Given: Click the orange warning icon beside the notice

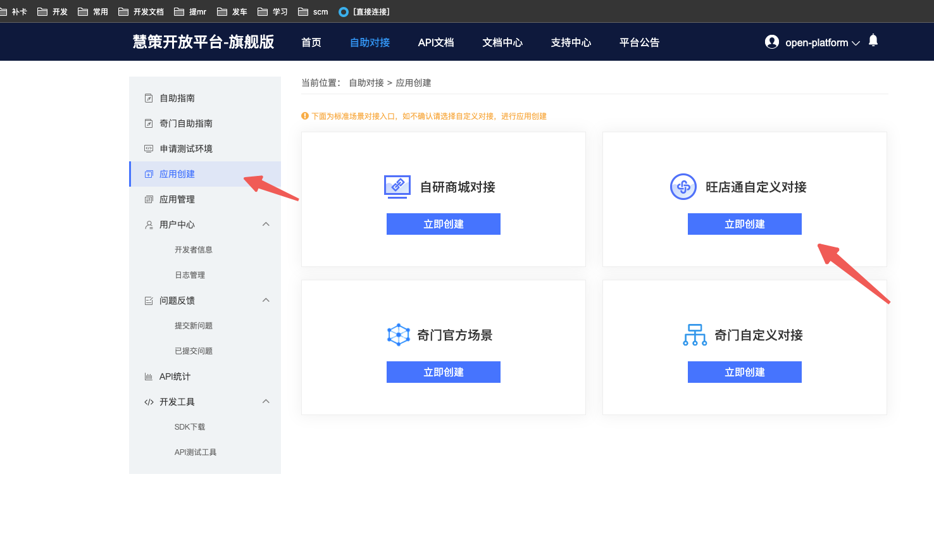Looking at the screenshot, I should pos(305,116).
